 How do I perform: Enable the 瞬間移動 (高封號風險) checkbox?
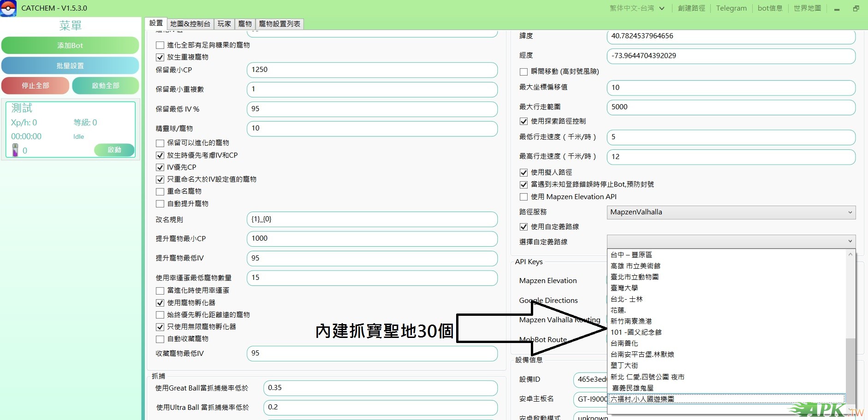(x=523, y=72)
